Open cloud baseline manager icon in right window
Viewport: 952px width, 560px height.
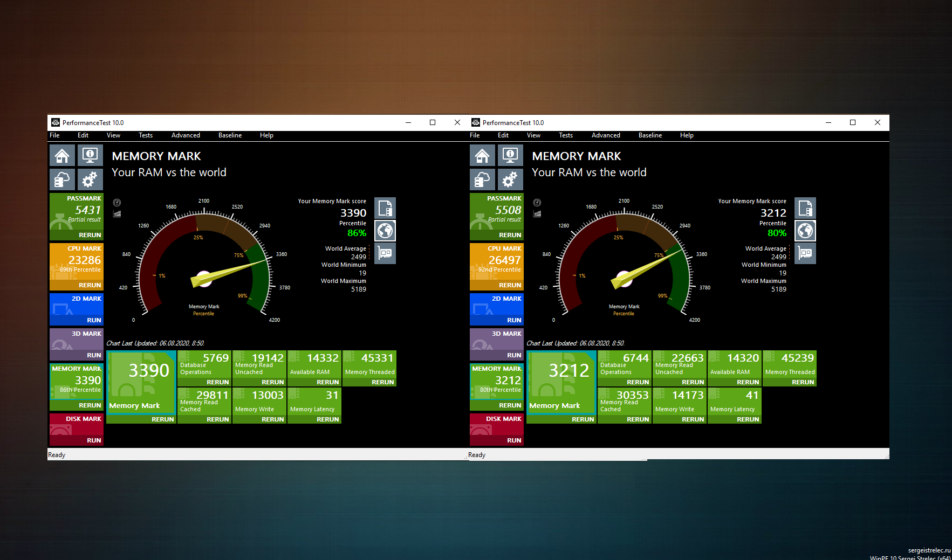(x=482, y=179)
